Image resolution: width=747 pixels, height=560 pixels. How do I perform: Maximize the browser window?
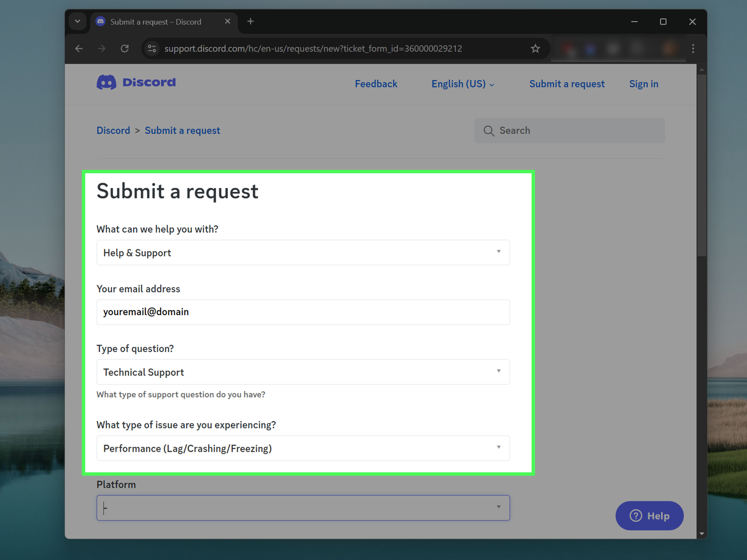pos(663,22)
